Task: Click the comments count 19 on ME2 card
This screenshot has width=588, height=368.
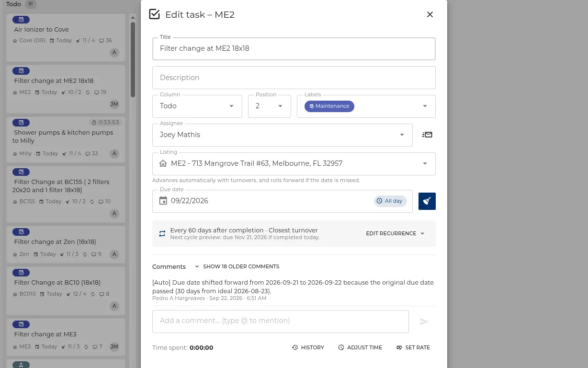Action: pyautogui.click(x=100, y=92)
